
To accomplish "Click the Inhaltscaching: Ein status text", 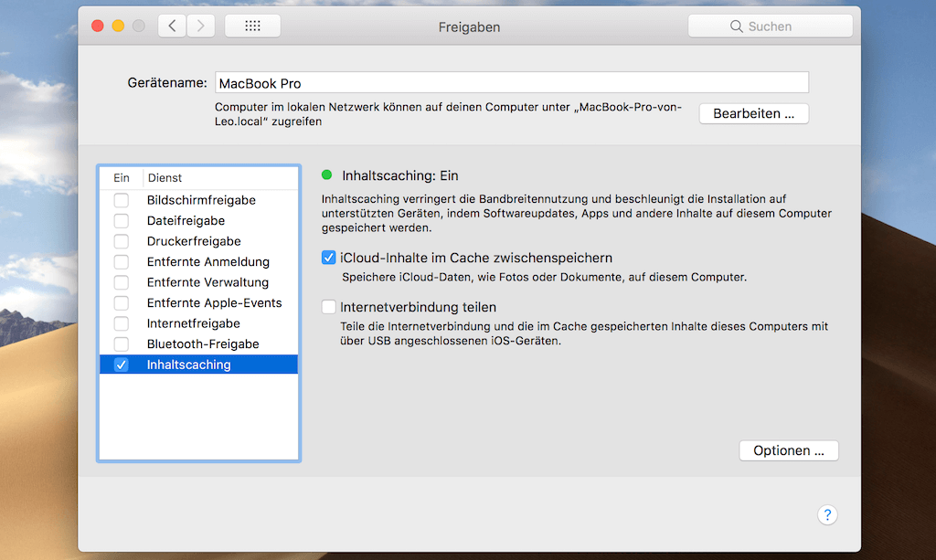I will [x=400, y=175].
